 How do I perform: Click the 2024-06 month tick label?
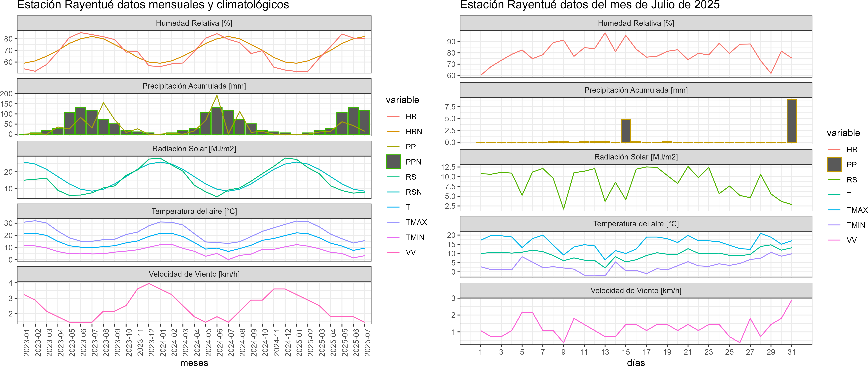pyautogui.click(x=220, y=343)
